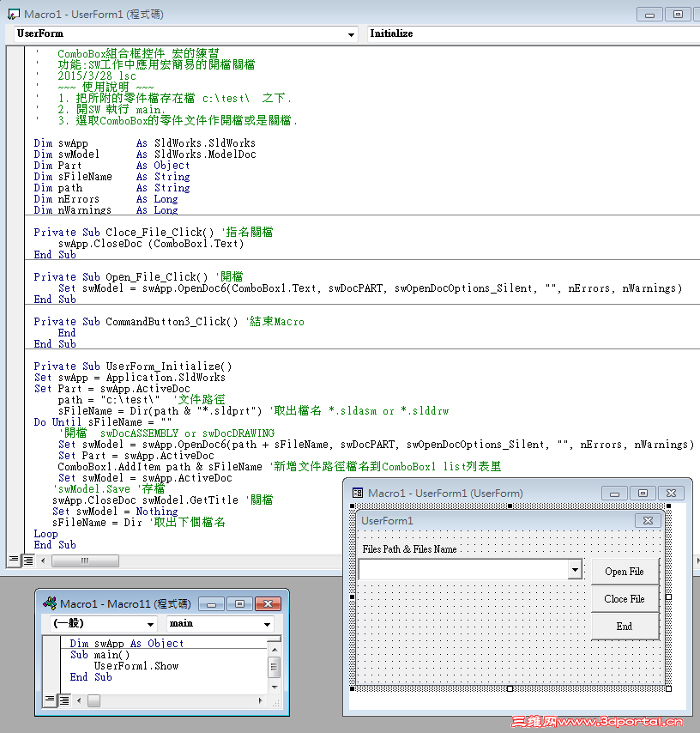The width and height of the screenshot is (700, 733).
Task: Click the 'Private Sub Open_File_Click()' line
Action: pos(121,277)
